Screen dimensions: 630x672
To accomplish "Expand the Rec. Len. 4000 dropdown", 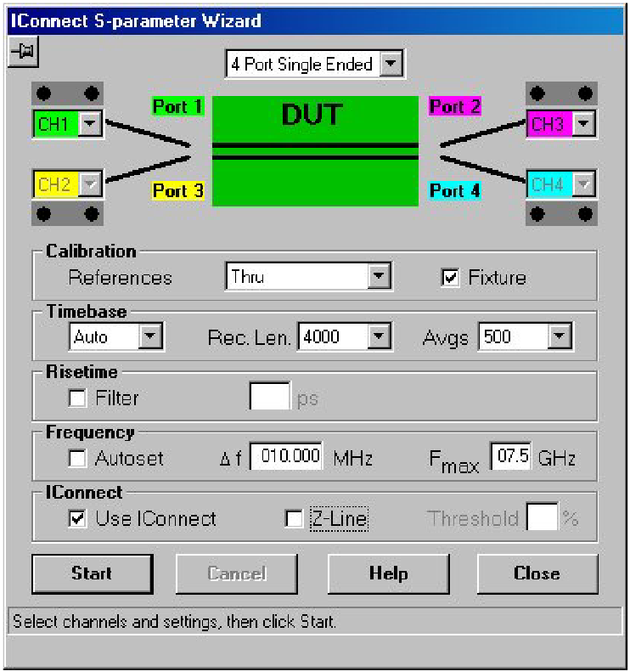I will (x=379, y=336).
